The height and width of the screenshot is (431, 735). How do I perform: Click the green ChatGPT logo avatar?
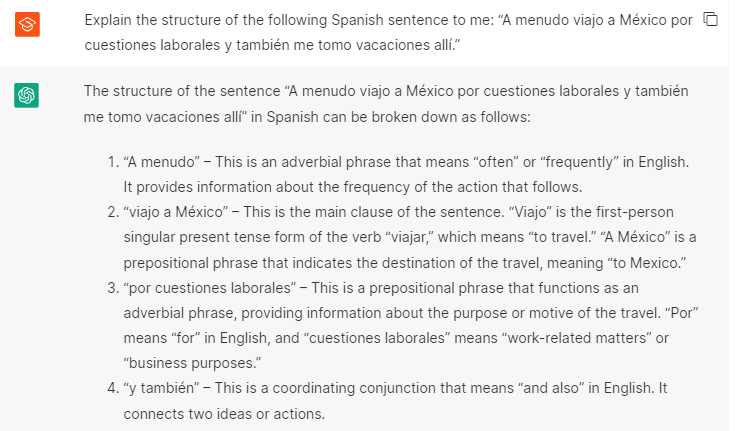click(x=28, y=95)
